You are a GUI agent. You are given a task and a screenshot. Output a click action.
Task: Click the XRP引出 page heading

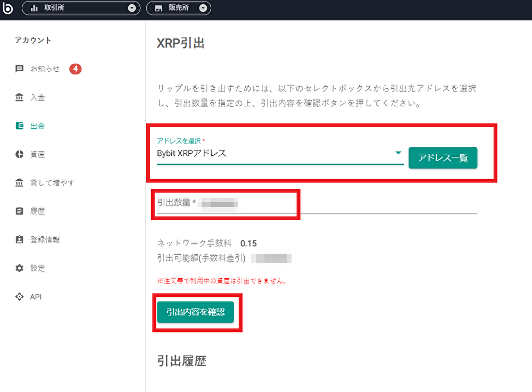[180, 44]
